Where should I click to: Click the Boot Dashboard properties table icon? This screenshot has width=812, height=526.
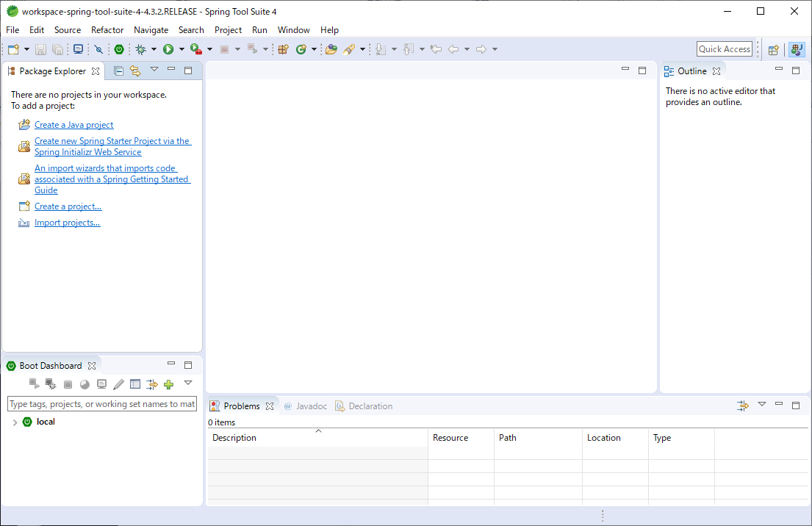(x=135, y=384)
